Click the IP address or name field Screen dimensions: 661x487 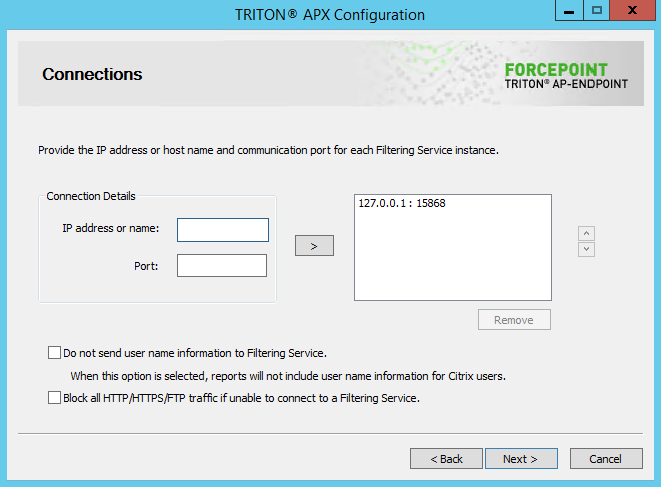coord(223,230)
